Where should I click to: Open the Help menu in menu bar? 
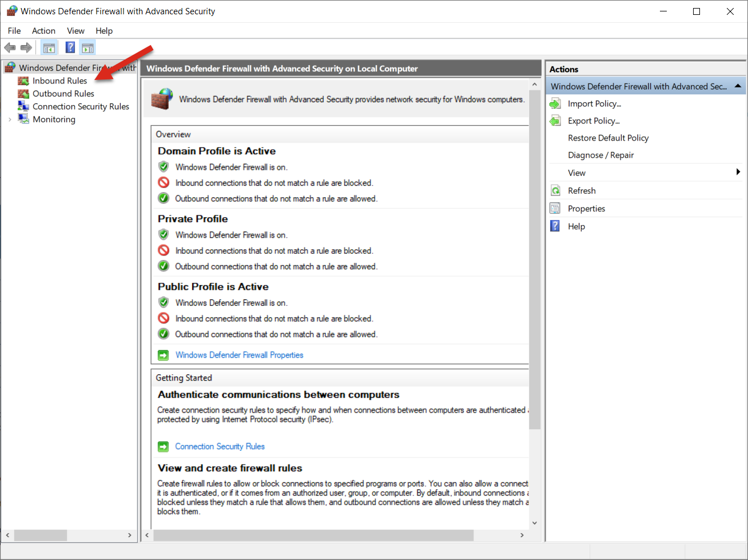pos(104,31)
